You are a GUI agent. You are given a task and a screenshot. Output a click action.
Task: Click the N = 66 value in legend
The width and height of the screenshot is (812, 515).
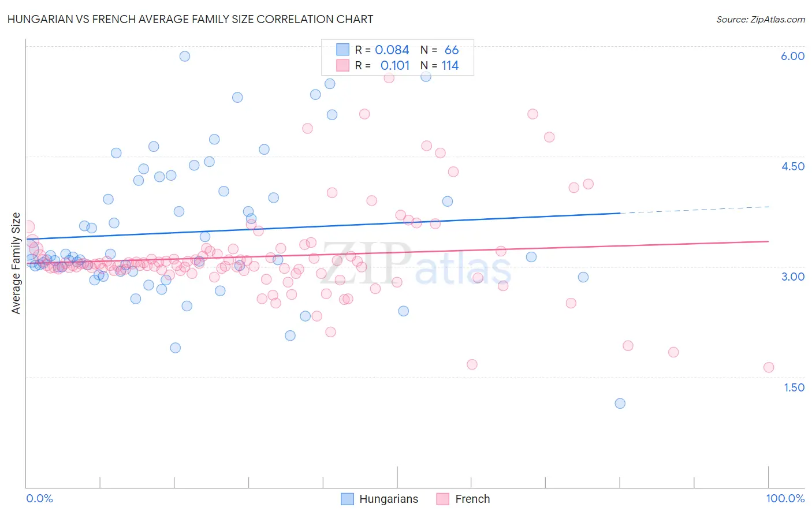coord(439,50)
